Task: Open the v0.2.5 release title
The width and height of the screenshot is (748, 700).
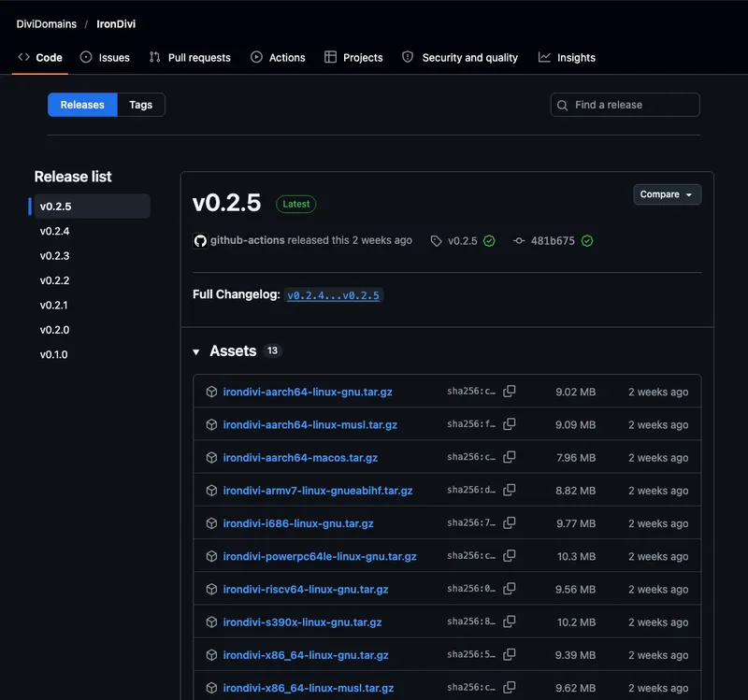Action: coord(226,203)
